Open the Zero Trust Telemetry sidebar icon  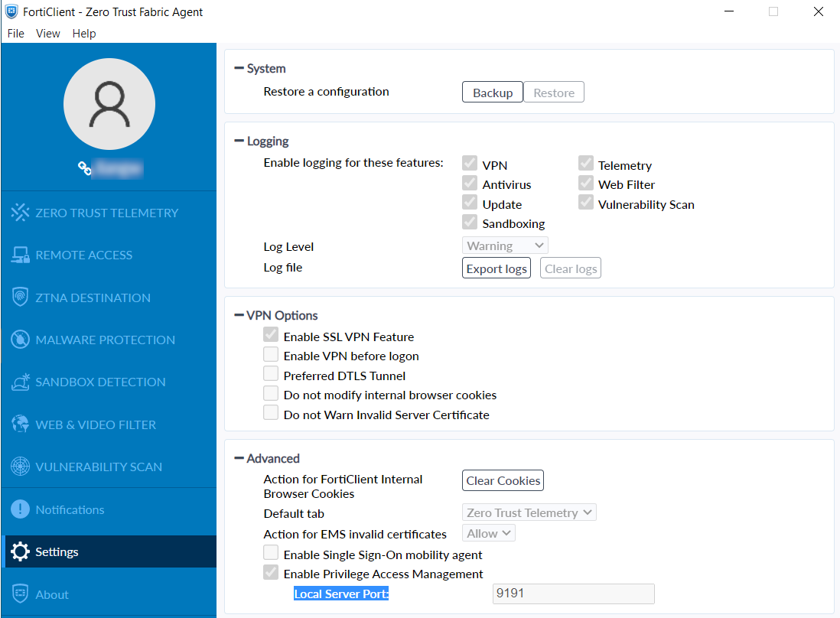point(21,212)
